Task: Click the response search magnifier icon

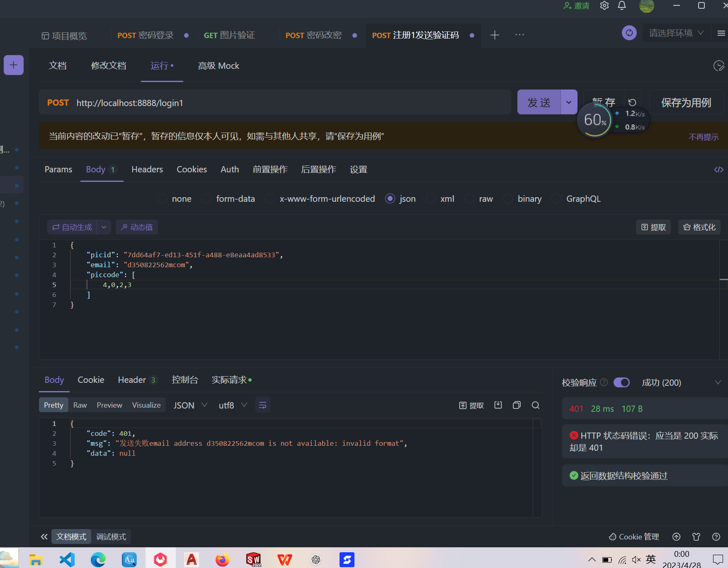Action: [536, 405]
